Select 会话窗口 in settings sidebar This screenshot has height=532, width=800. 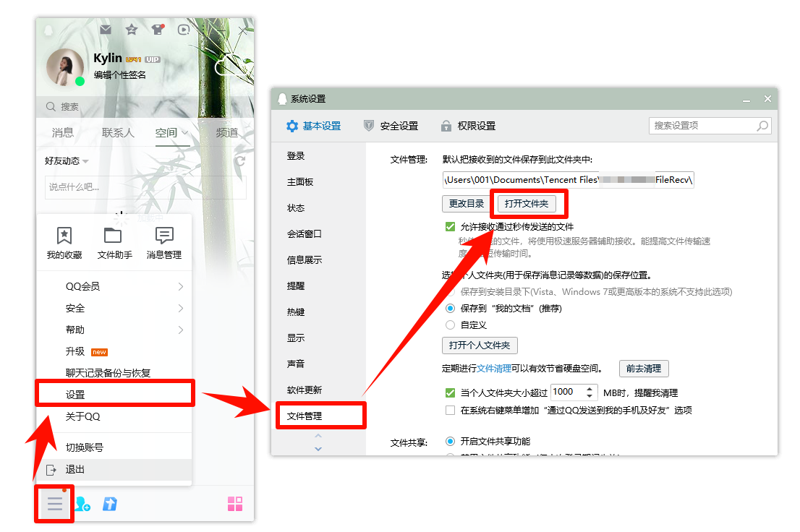304,234
